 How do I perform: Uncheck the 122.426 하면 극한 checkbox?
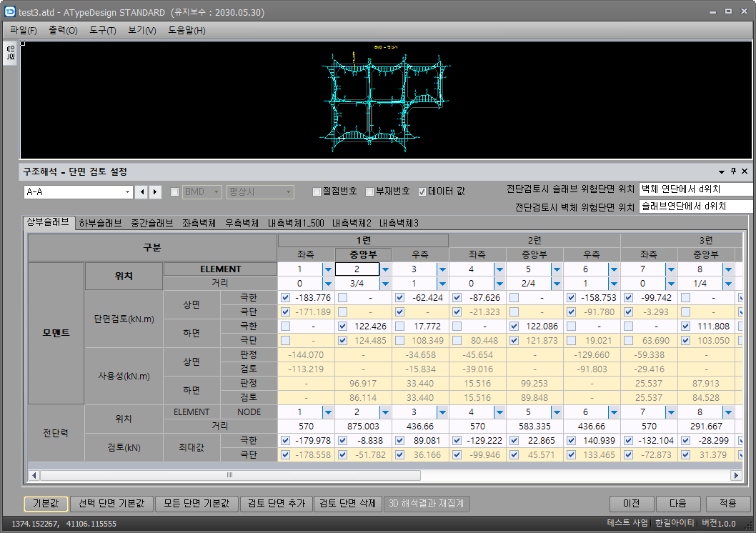coord(343,327)
